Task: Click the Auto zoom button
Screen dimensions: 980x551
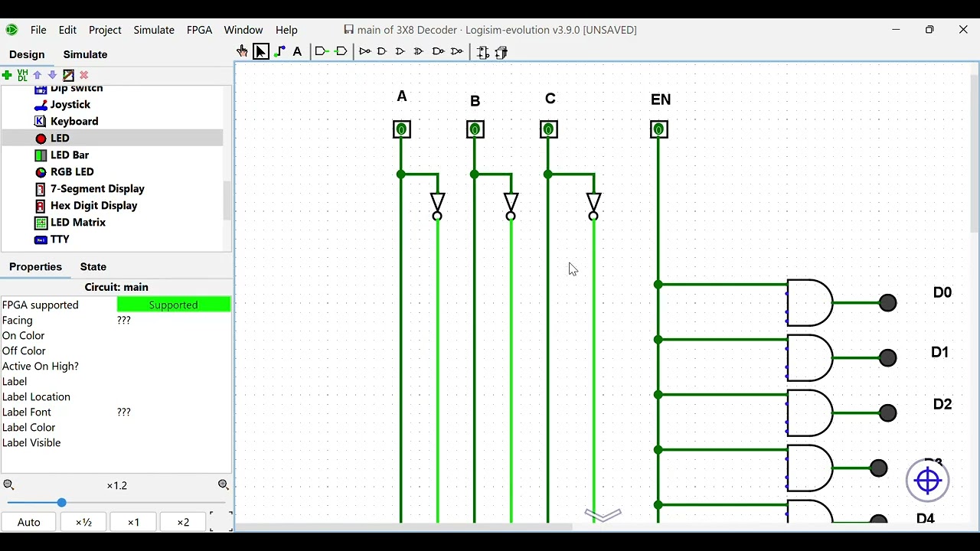Action: tap(29, 522)
